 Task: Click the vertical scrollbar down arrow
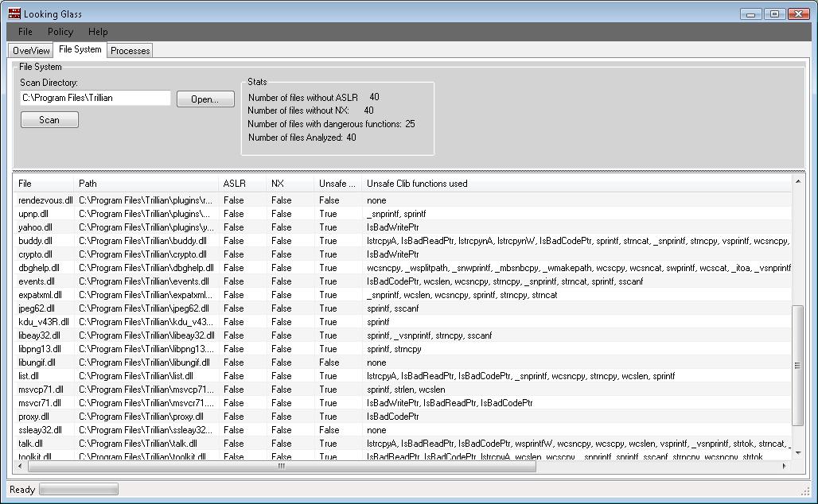(797, 453)
